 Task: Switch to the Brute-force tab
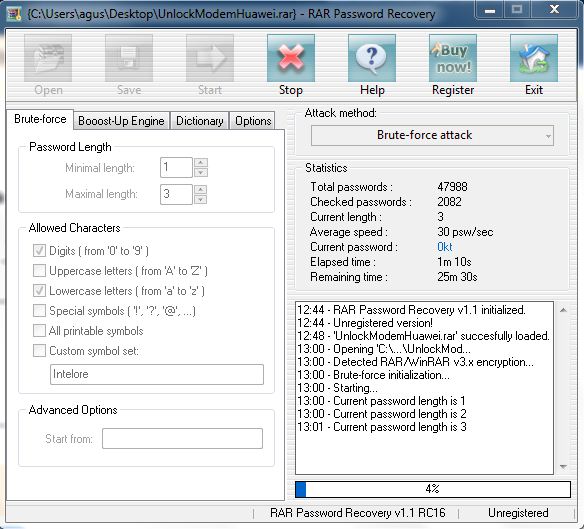pyautogui.click(x=40, y=119)
